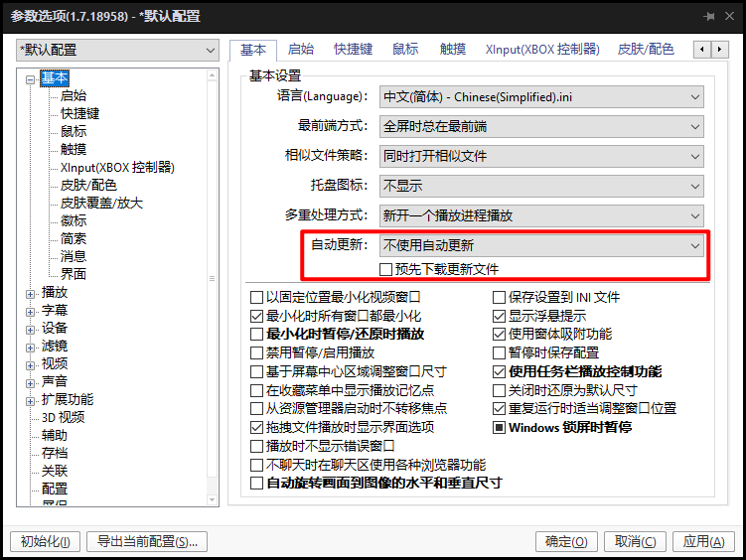Expand the 字幕 tree node
Screen dimensions: 746x560
pos(31,312)
